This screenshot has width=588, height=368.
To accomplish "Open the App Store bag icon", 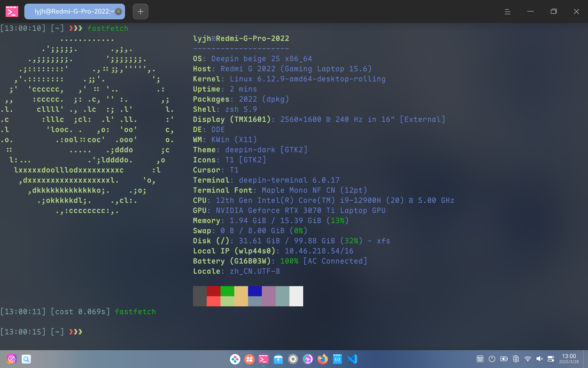I will tap(278, 359).
